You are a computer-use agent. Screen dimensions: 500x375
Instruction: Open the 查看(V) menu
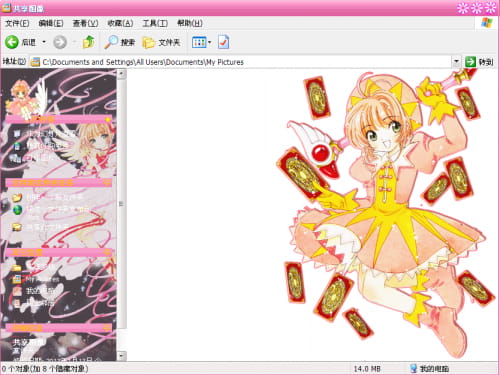click(85, 23)
